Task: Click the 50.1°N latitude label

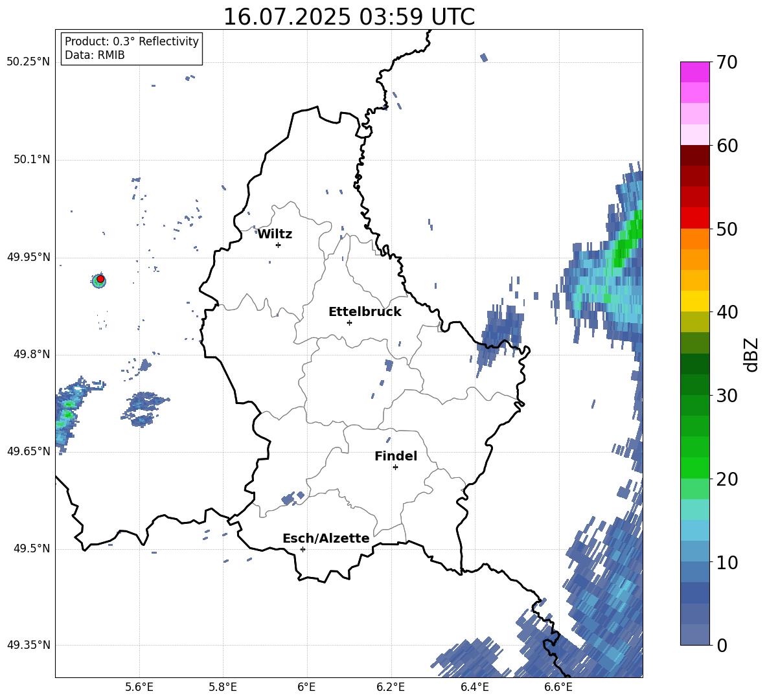Action: pyautogui.click(x=32, y=160)
